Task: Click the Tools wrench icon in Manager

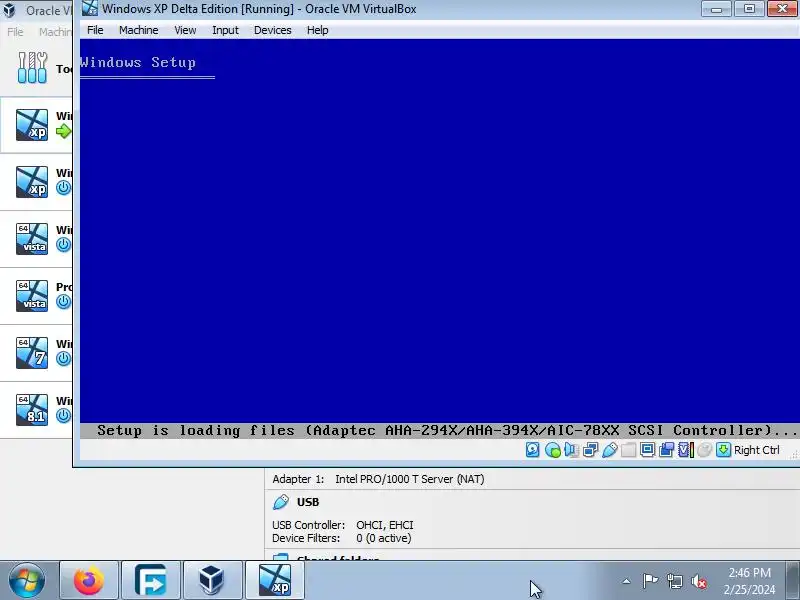Action: [32, 67]
